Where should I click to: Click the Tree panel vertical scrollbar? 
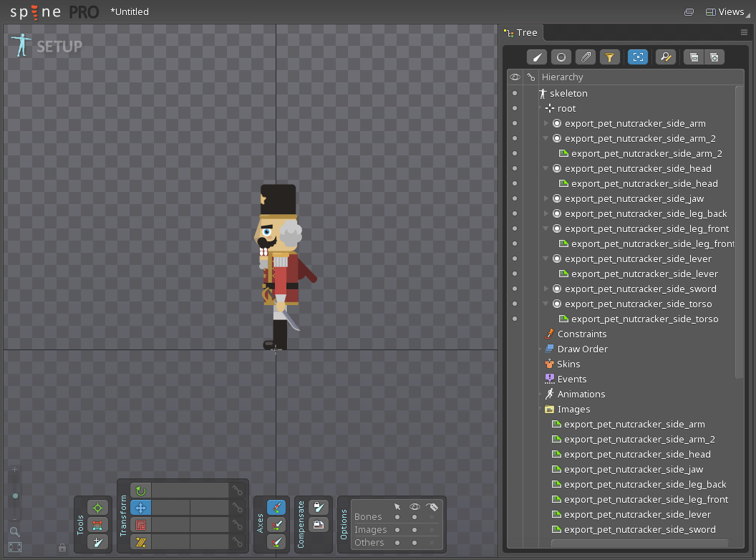click(740, 229)
